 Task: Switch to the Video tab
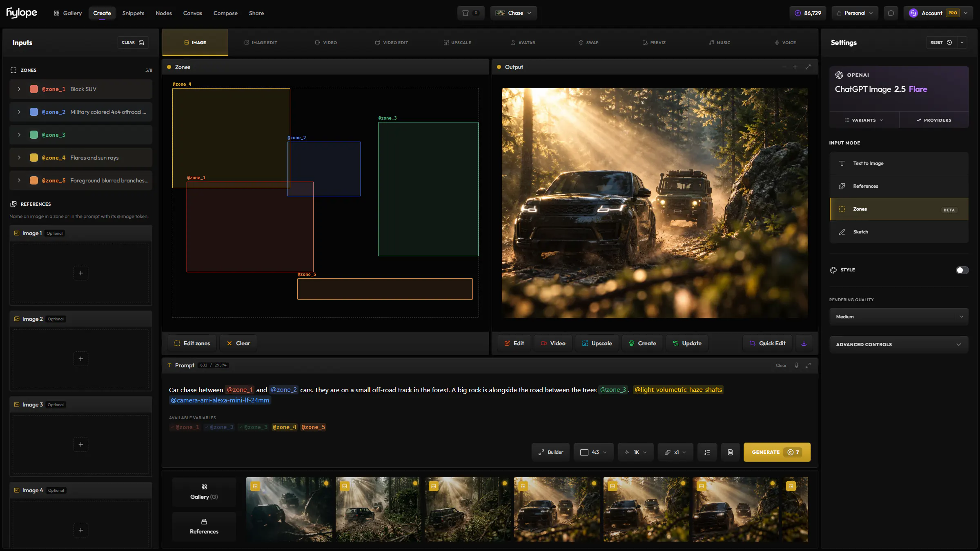(326, 42)
